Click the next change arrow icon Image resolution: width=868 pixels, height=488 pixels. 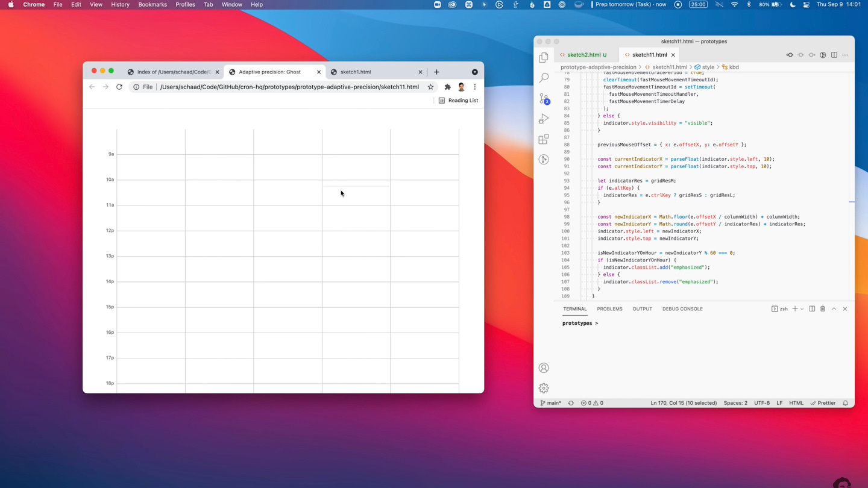[812, 55]
